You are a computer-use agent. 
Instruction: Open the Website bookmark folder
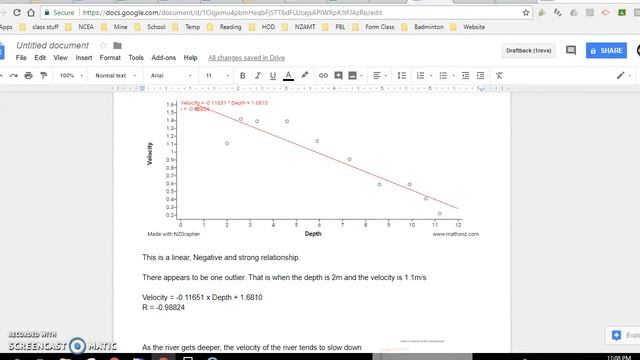pos(468,27)
